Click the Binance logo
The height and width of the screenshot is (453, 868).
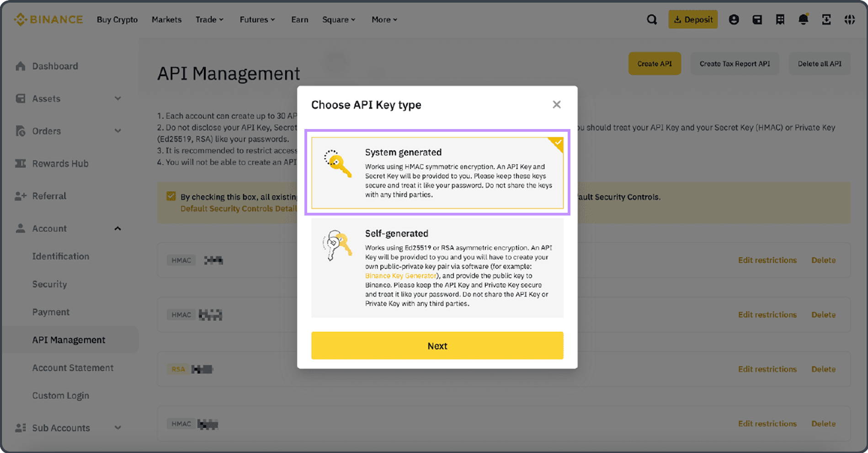click(x=48, y=20)
